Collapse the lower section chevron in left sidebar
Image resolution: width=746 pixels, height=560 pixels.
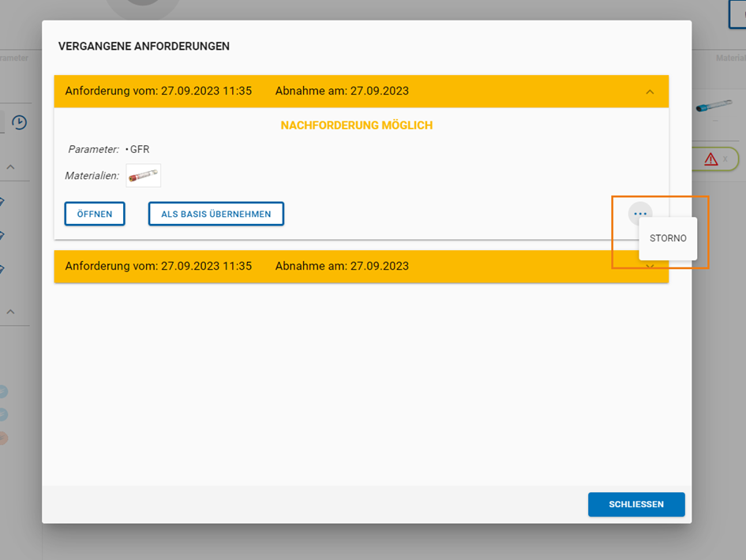[x=10, y=312]
